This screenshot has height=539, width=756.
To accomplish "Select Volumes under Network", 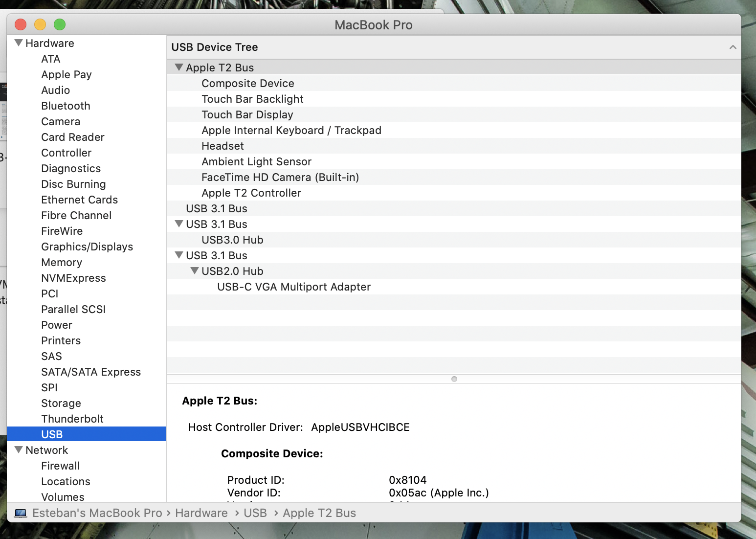I will pos(63,497).
